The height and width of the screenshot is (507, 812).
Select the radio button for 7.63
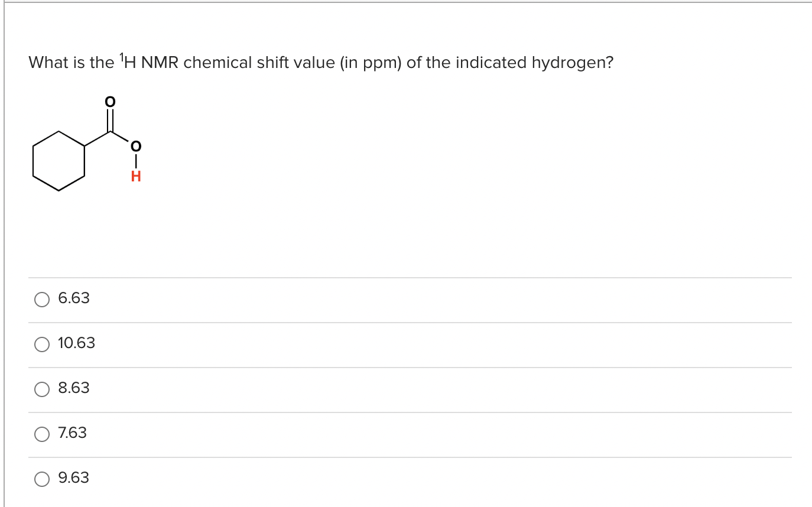tap(41, 434)
